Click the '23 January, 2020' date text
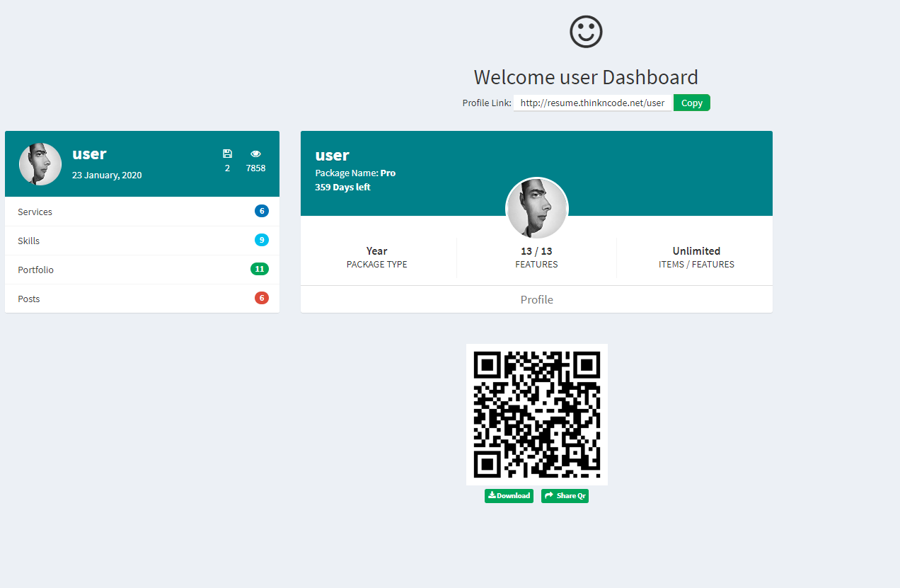Image resolution: width=900 pixels, height=588 pixels. [x=107, y=175]
